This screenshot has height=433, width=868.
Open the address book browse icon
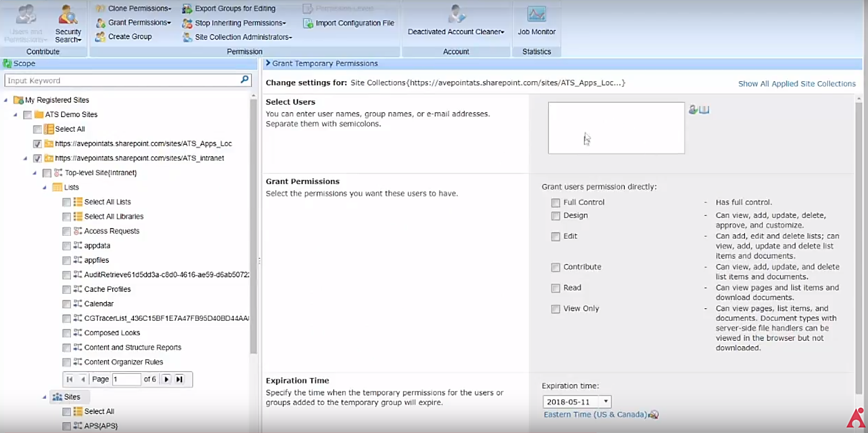coord(704,109)
